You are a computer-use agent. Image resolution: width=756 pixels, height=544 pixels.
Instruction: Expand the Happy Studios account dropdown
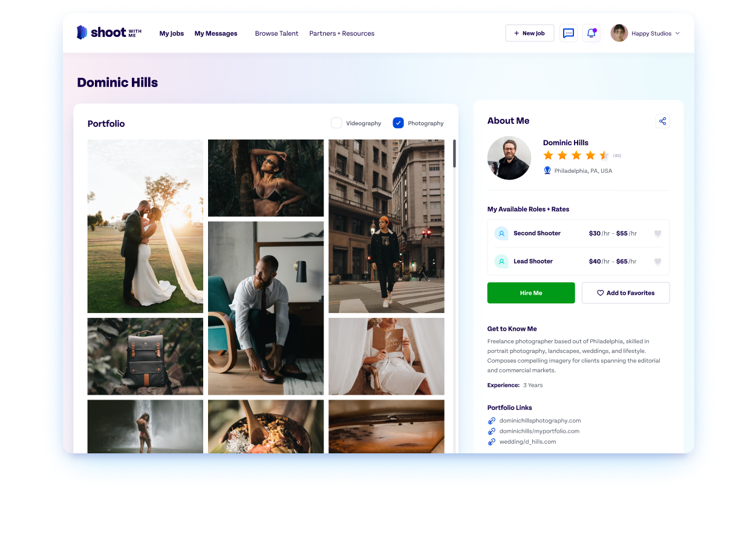coord(677,33)
